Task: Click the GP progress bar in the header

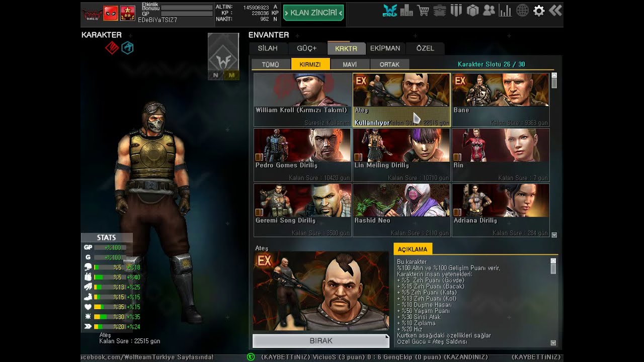Action: 187,14
